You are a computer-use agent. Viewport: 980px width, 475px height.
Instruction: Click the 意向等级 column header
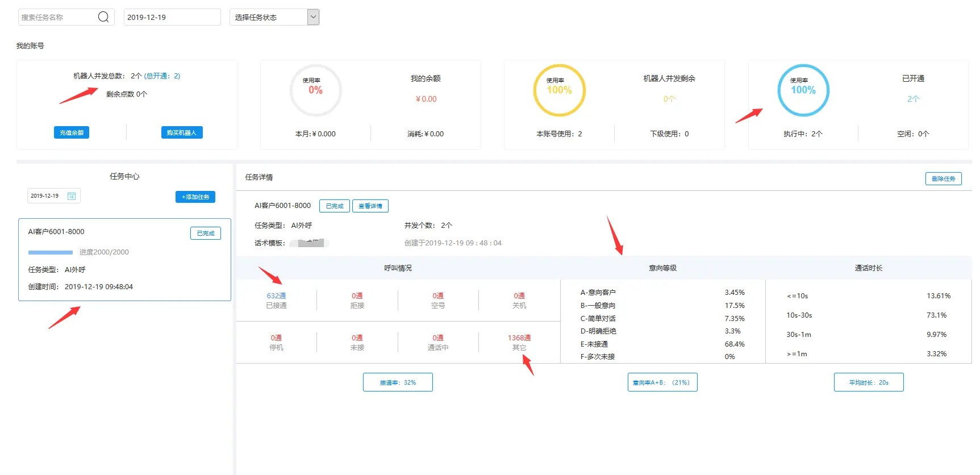[662, 268]
